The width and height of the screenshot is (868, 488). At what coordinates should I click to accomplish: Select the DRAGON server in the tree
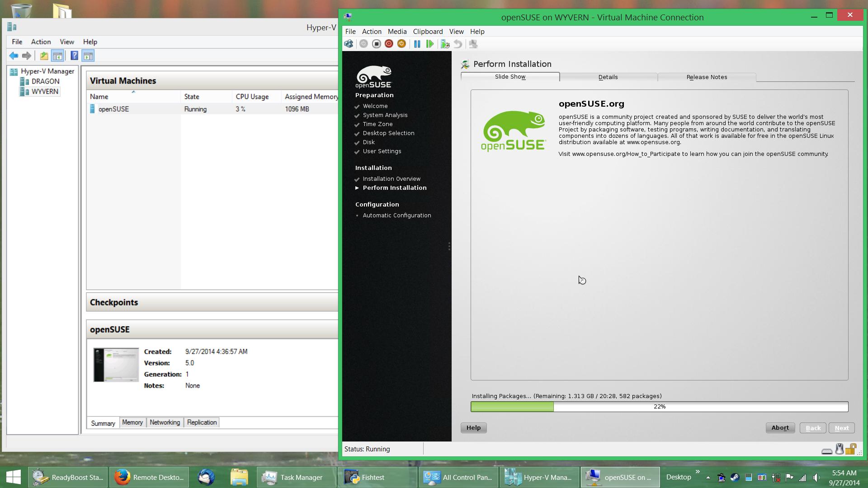(x=45, y=81)
